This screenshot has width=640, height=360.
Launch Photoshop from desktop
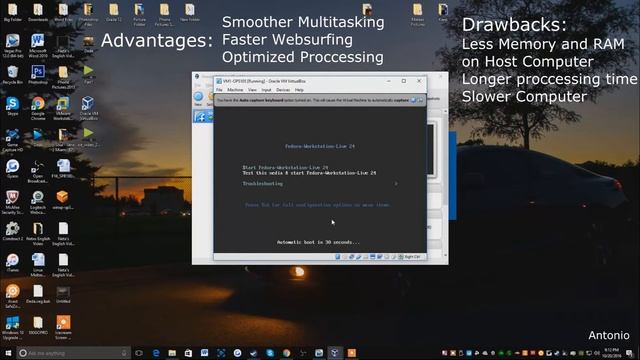coord(38,75)
